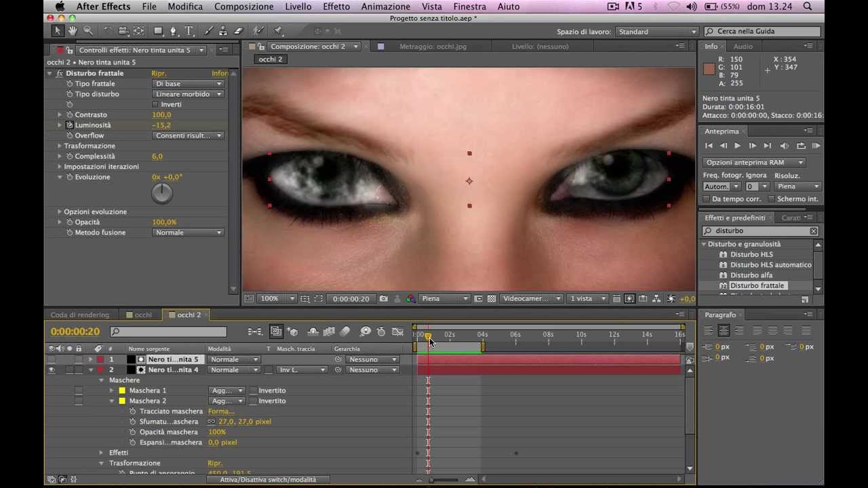This screenshot has width=868, height=488.
Task: Select the Rectangle shape tool
Action: [158, 31]
